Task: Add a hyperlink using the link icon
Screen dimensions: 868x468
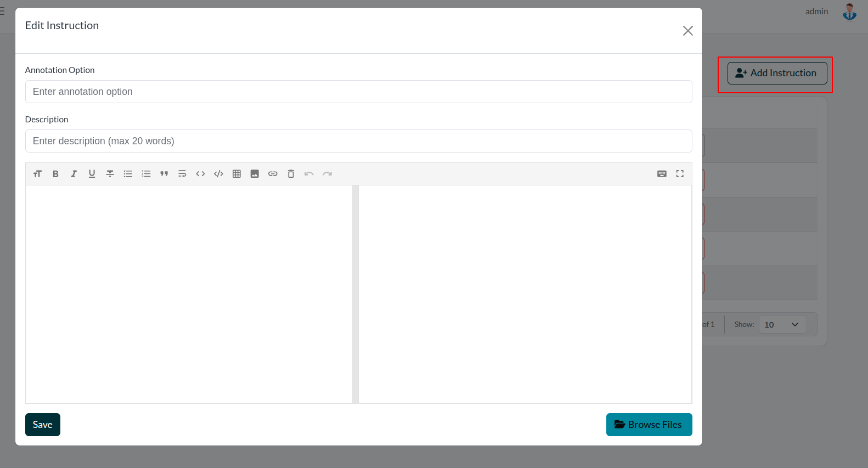Action: click(273, 174)
